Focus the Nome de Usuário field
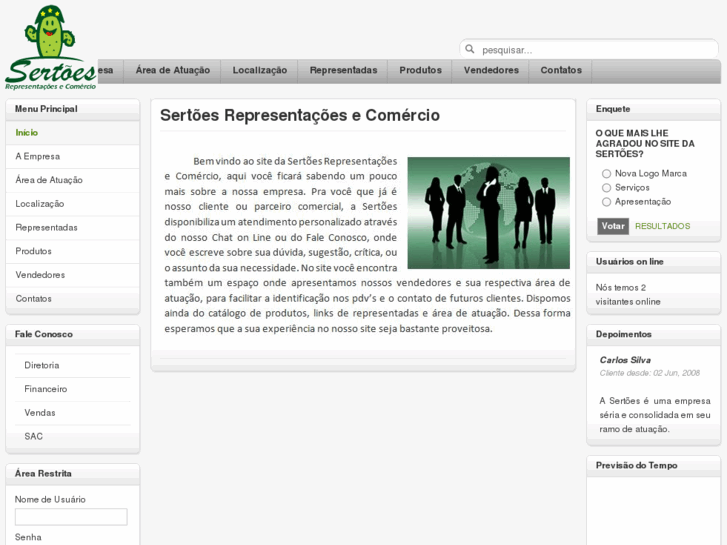The image size is (727, 545). (71, 517)
